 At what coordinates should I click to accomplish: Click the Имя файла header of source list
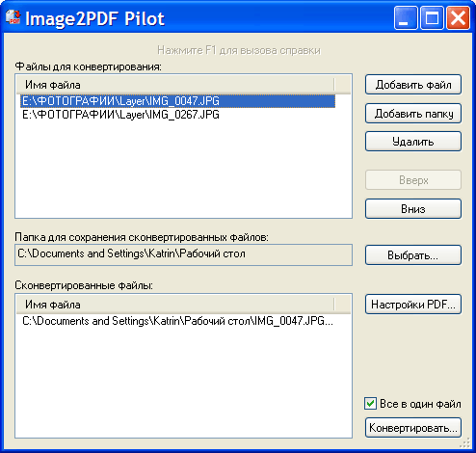coord(175,85)
